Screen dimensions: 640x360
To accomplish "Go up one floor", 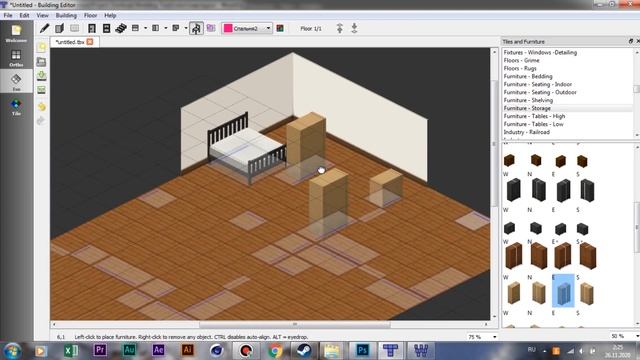I will pos(340,28).
